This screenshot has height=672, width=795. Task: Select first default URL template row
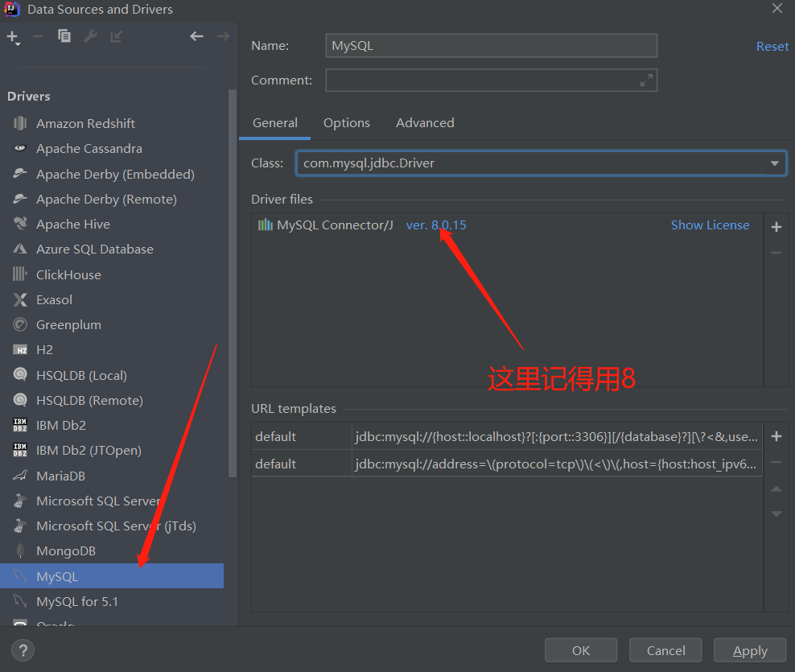(x=507, y=437)
